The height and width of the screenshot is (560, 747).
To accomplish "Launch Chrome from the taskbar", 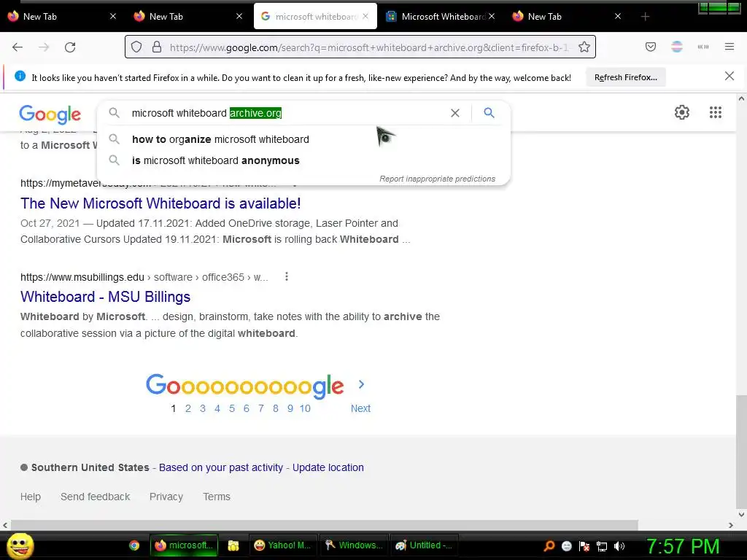I will [x=134, y=545].
